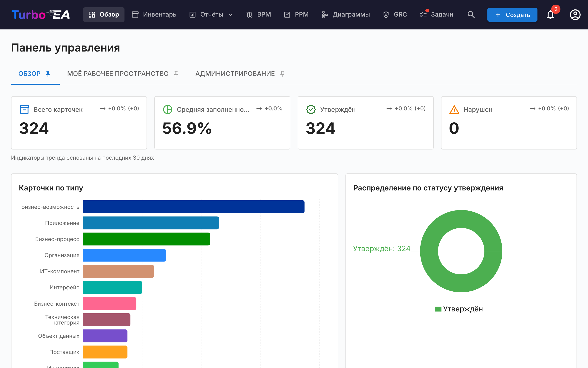Click the Поставщик axis label
Image resolution: width=588 pixels, height=368 pixels.
64,352
